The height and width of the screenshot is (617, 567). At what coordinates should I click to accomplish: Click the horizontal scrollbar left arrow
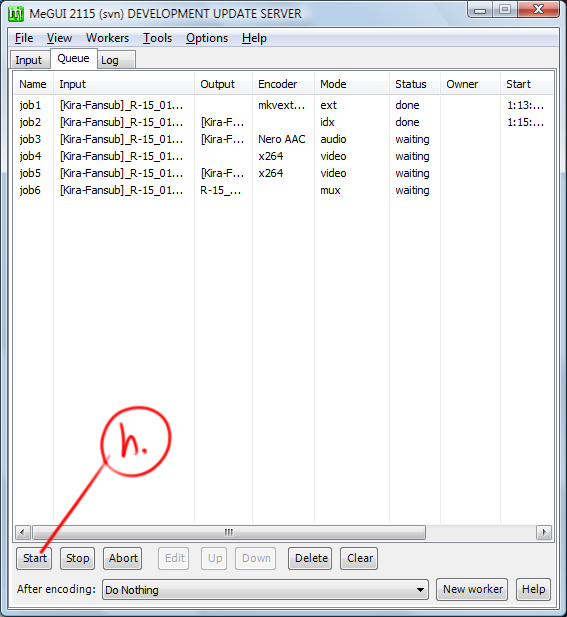pyautogui.click(x=23, y=532)
